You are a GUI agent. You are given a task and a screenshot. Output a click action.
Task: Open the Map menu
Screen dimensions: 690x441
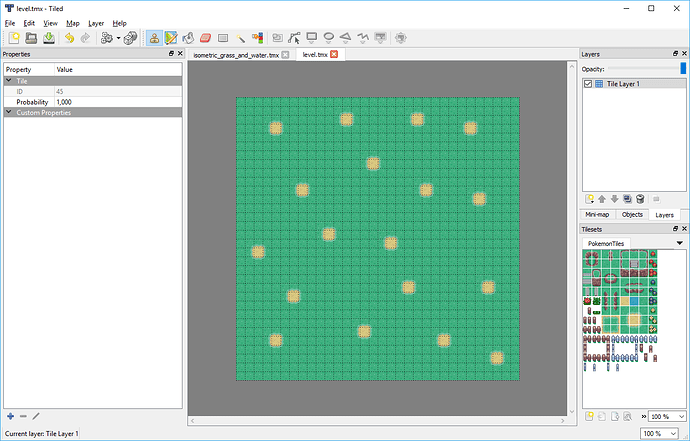pyautogui.click(x=73, y=23)
